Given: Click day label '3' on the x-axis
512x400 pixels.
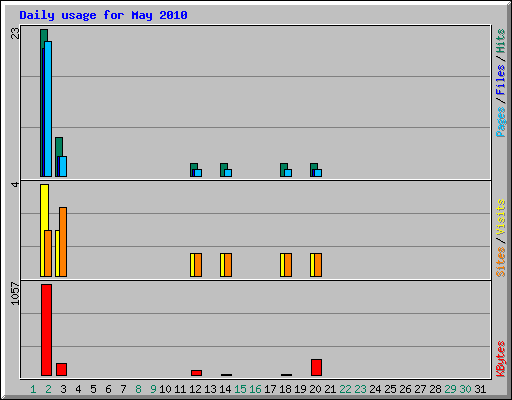Looking at the screenshot, I should point(63,389).
